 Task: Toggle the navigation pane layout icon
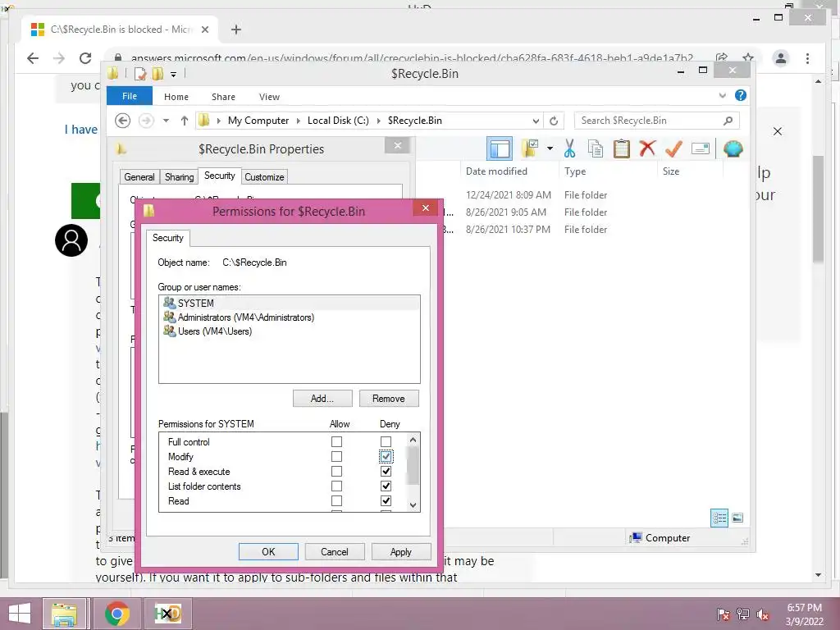click(x=500, y=149)
